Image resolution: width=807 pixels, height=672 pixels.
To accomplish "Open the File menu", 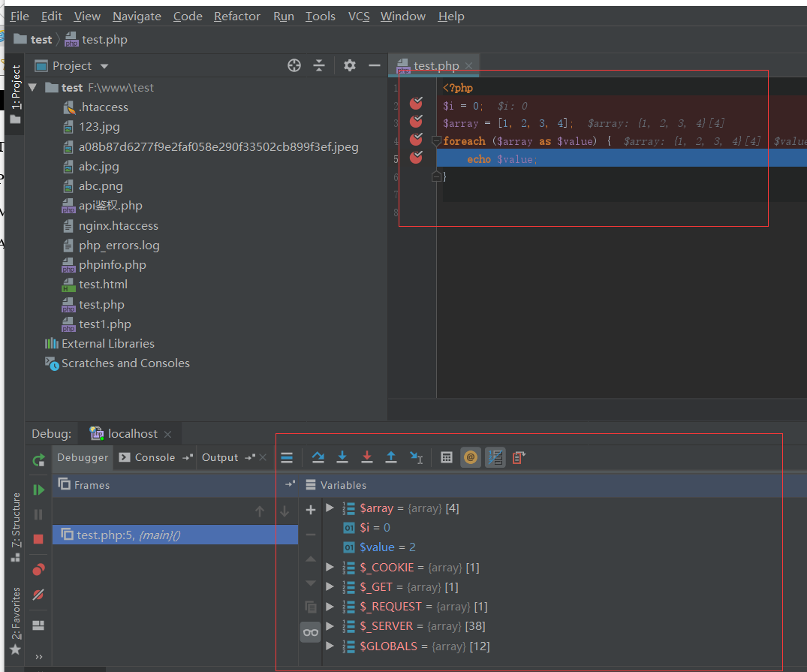I will (x=20, y=17).
